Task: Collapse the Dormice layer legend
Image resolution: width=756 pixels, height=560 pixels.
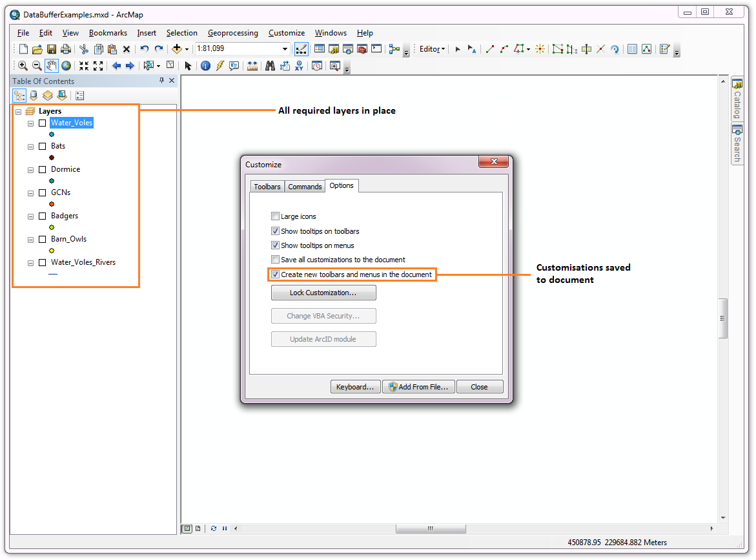Action: point(30,170)
